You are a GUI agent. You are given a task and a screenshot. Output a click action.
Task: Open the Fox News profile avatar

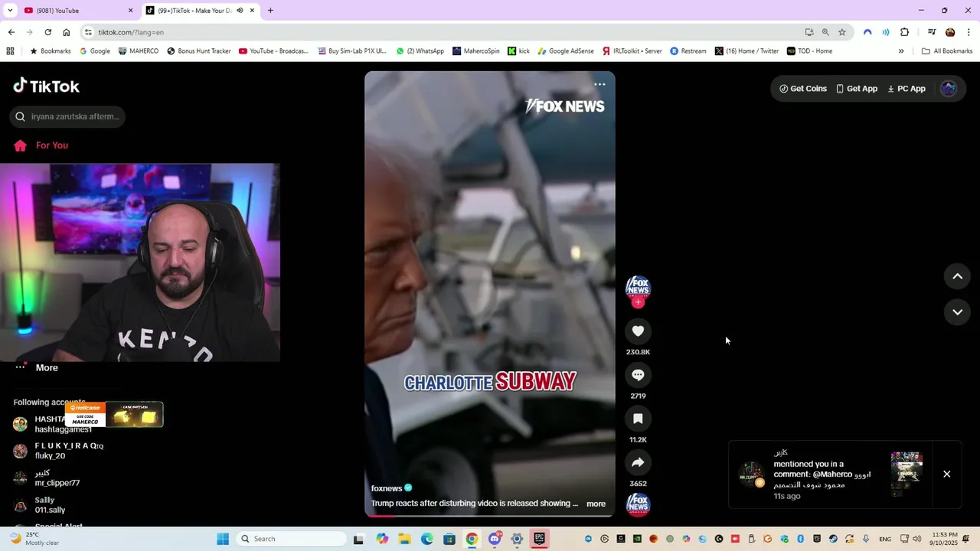point(638,287)
